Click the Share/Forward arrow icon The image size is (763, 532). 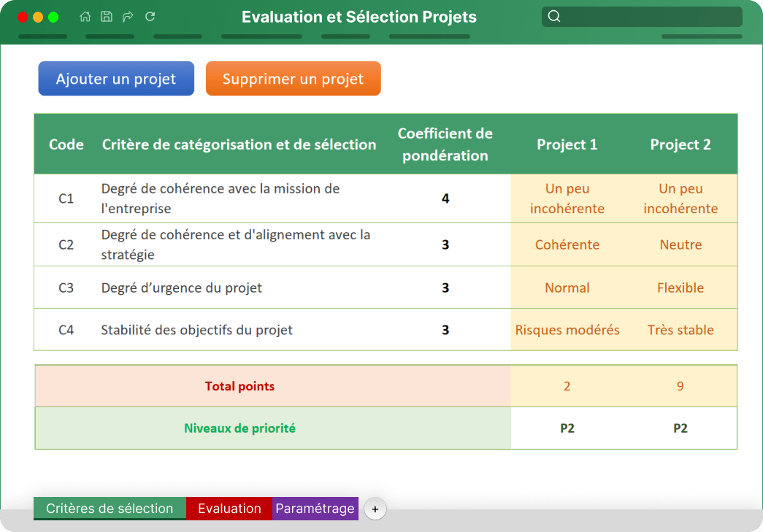tap(128, 16)
